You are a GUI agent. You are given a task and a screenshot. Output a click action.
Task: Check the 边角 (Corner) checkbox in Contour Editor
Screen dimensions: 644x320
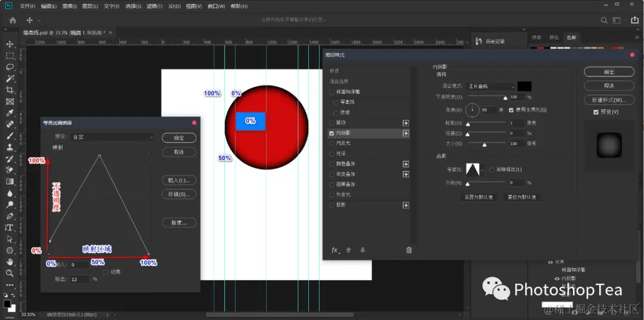point(106,272)
